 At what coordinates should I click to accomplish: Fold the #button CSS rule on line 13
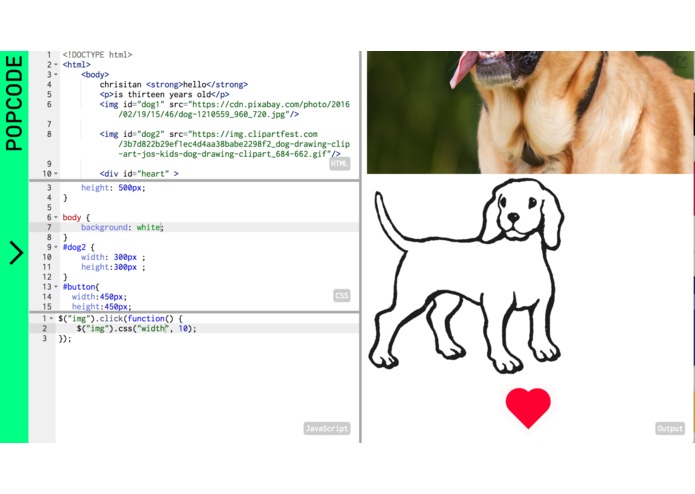pos(56,287)
